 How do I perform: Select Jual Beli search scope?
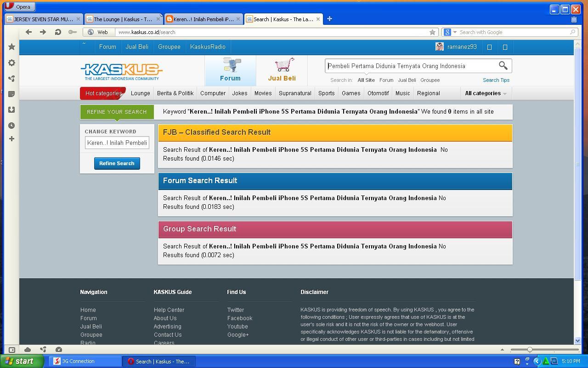[407, 80]
